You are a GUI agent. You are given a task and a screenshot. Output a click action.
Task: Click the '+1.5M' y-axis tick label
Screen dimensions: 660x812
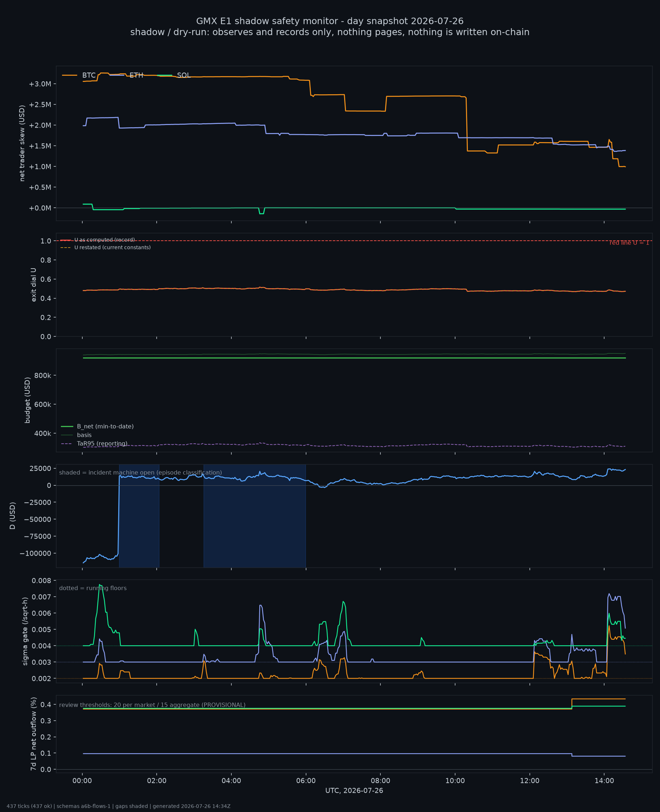(40, 146)
